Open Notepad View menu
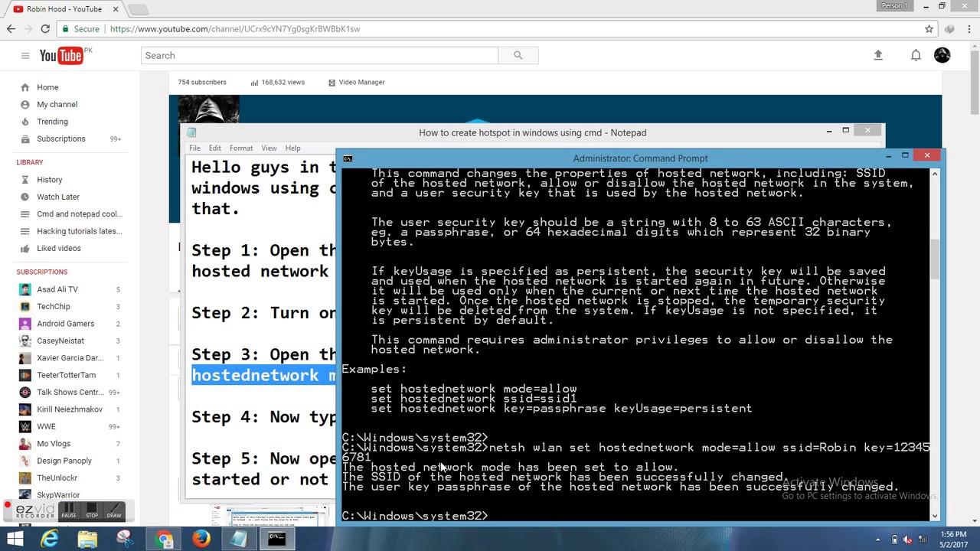This screenshot has width=980, height=551. coord(269,148)
